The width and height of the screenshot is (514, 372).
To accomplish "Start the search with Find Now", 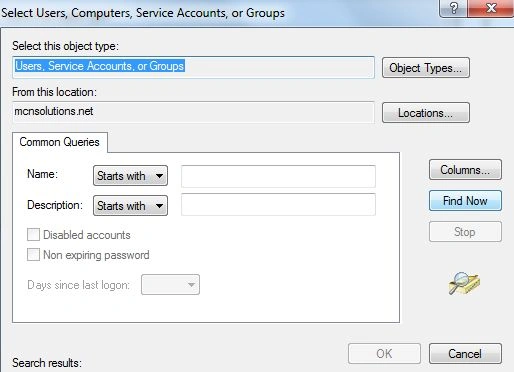I will 465,201.
